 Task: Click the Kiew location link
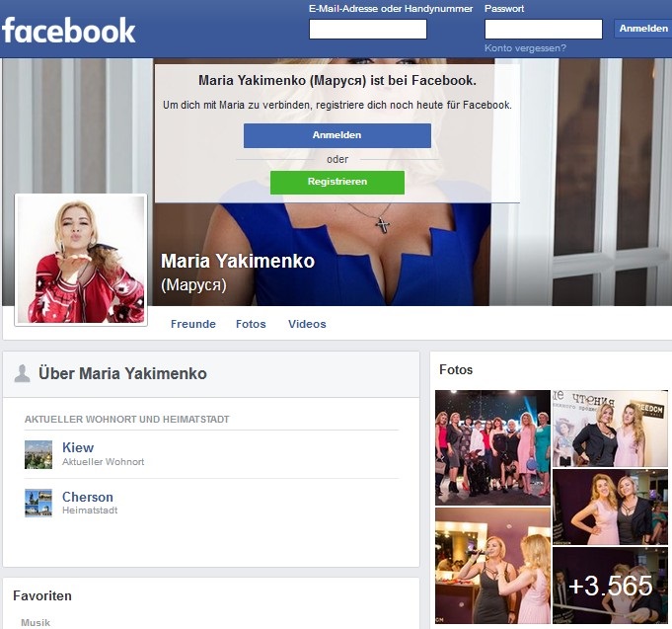pyautogui.click(x=78, y=447)
